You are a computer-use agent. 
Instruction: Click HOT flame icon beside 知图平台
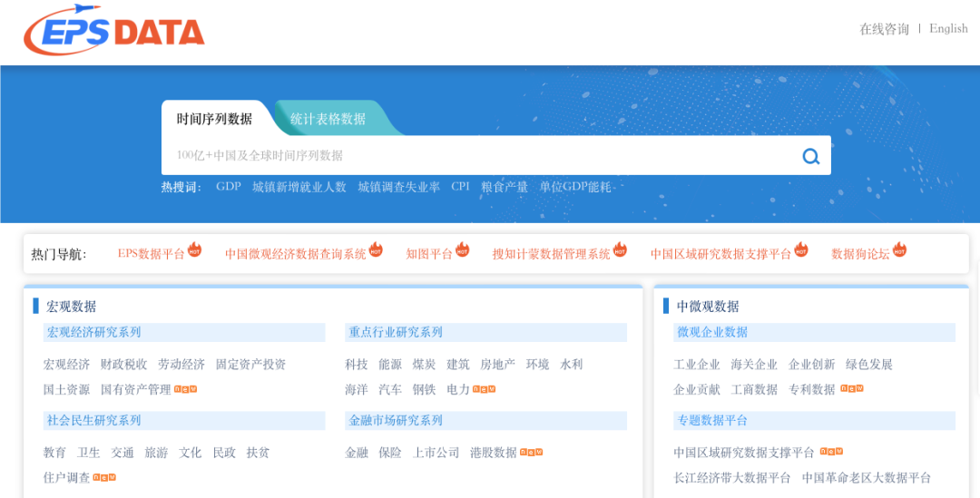462,249
